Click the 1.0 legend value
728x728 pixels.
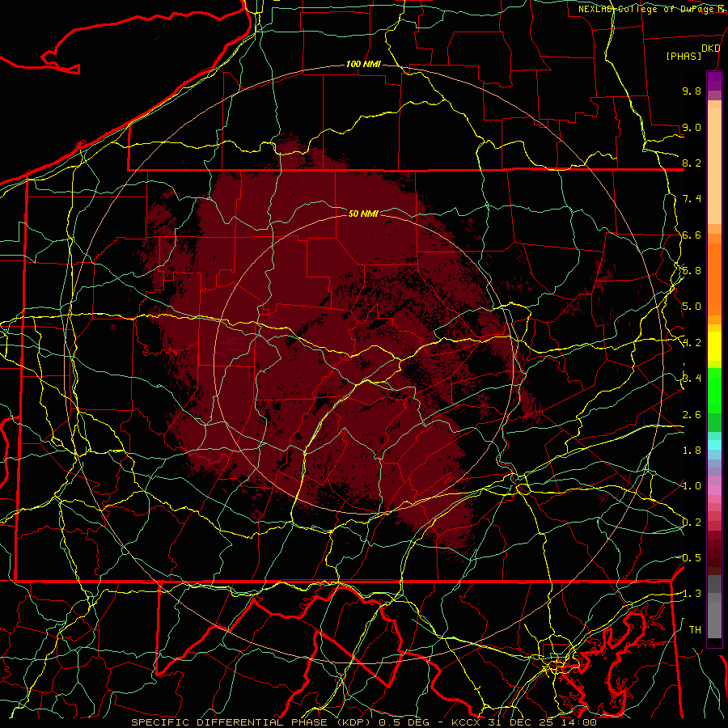click(692, 486)
